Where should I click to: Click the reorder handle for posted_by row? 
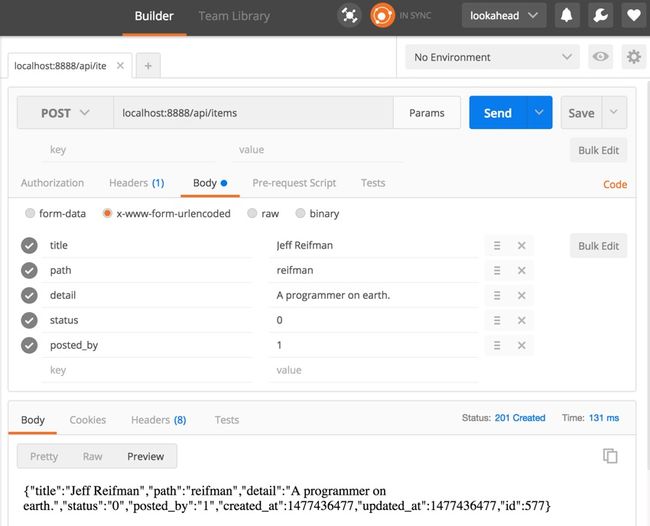497,345
